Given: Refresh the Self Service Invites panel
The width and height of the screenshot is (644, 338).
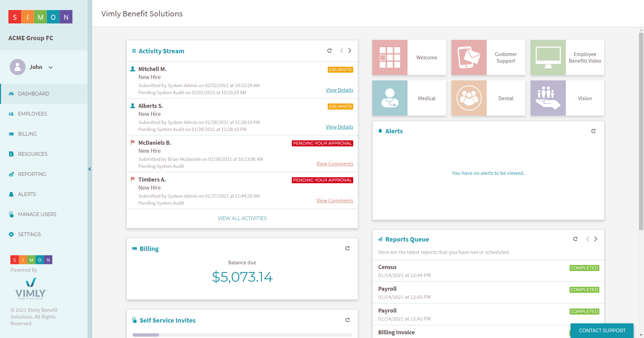Looking at the screenshot, I should click(347, 320).
